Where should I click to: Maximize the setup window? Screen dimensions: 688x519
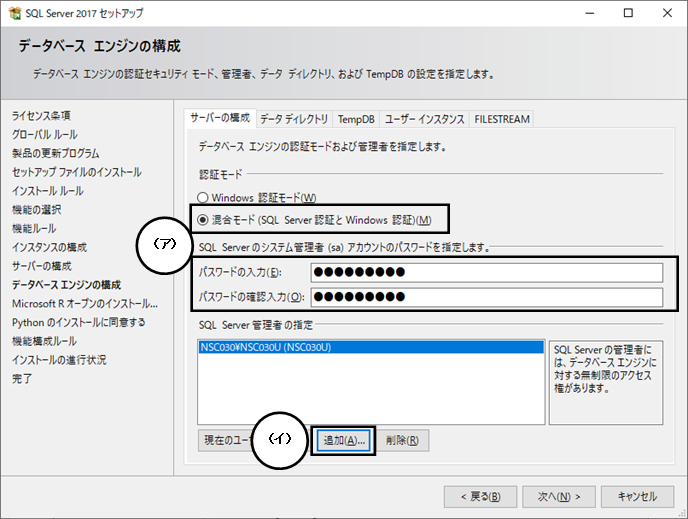pos(628,13)
